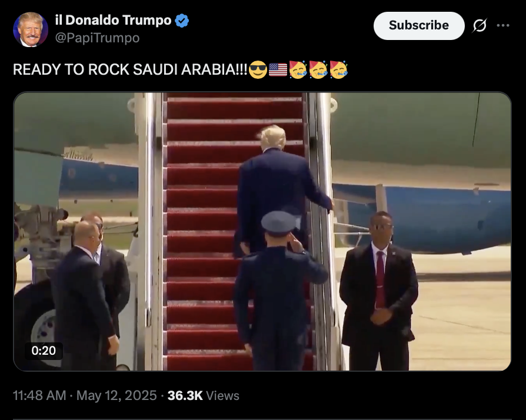Click the Views label
The image size is (526, 420).
(223, 395)
